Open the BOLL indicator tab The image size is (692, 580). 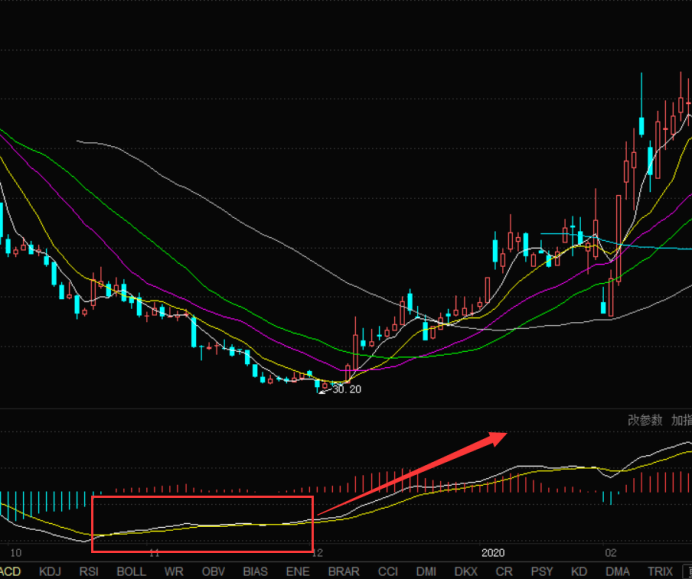pos(131,571)
